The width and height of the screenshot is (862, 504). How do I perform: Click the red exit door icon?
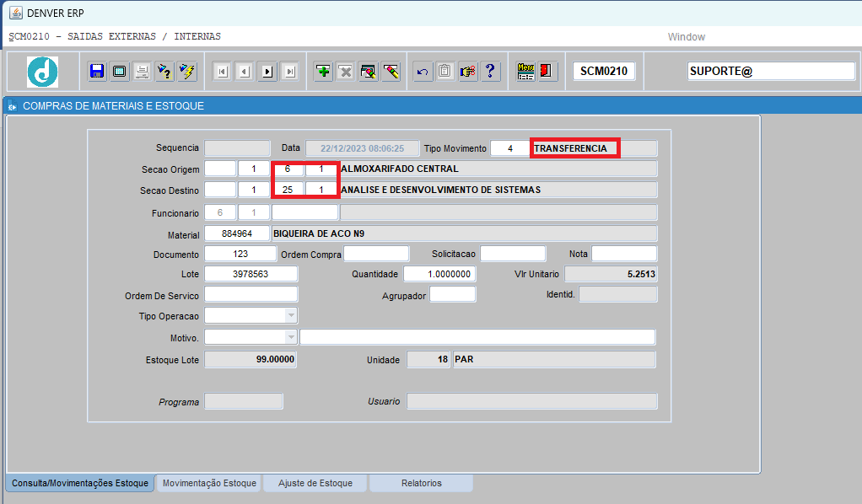point(547,72)
